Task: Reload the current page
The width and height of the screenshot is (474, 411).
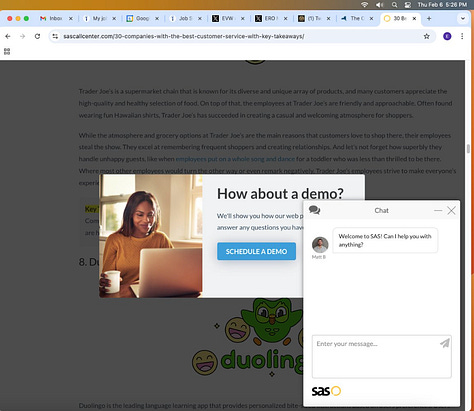Action: click(x=37, y=36)
